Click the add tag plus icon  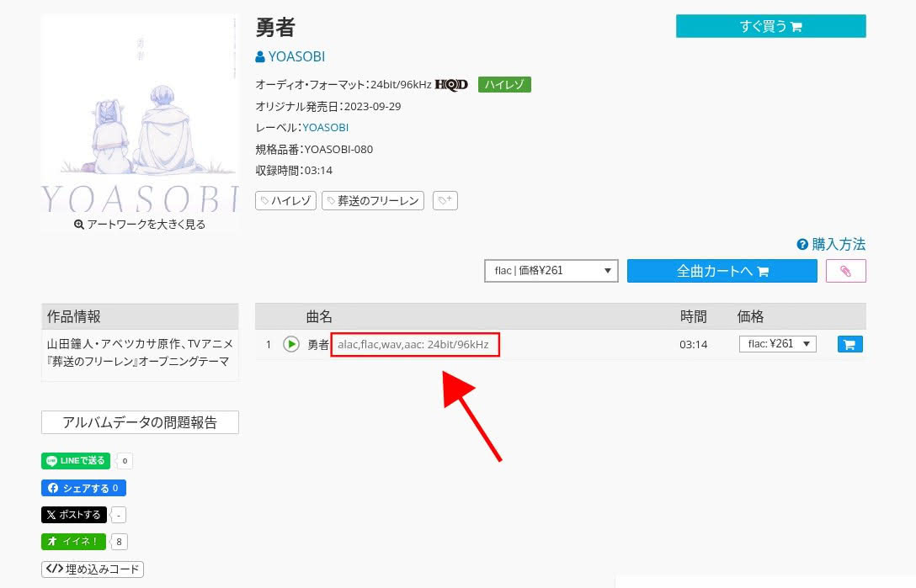tap(445, 200)
